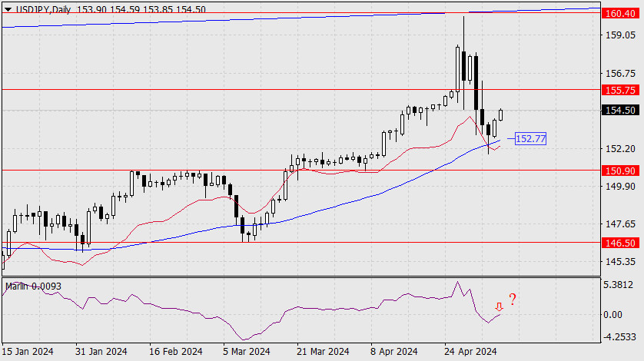The image size is (644, 361).
Task: Select the 160.40 red price level label
Action: point(620,14)
